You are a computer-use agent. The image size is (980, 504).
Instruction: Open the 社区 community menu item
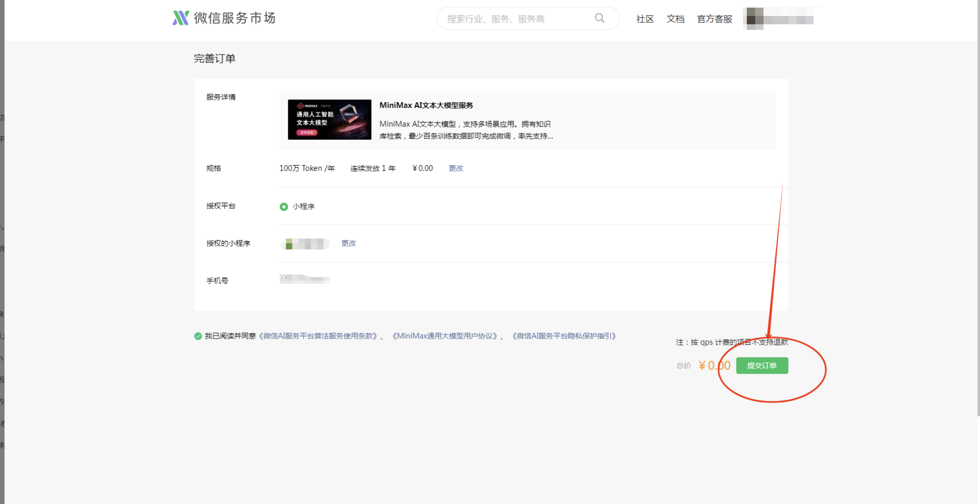(x=644, y=19)
